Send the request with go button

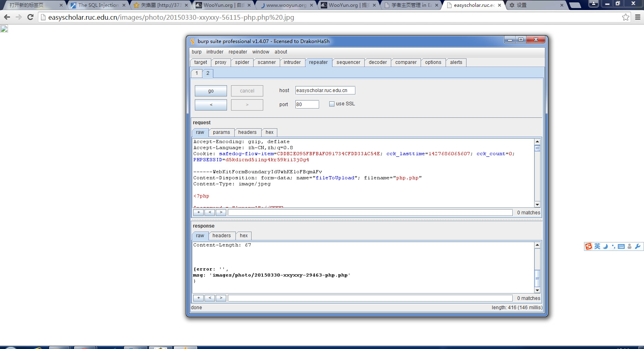[211, 91]
